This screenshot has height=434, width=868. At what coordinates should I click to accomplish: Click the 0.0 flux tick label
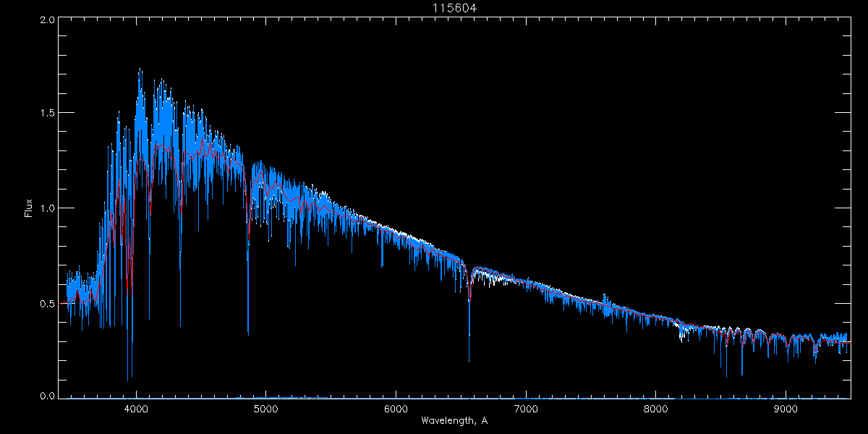(x=47, y=396)
